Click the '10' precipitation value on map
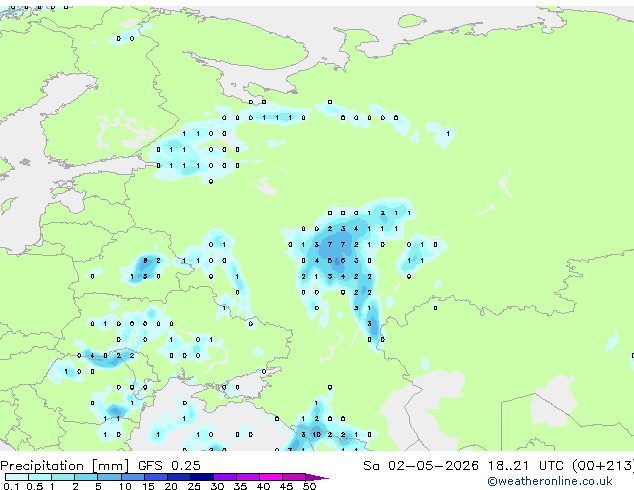 317,435
